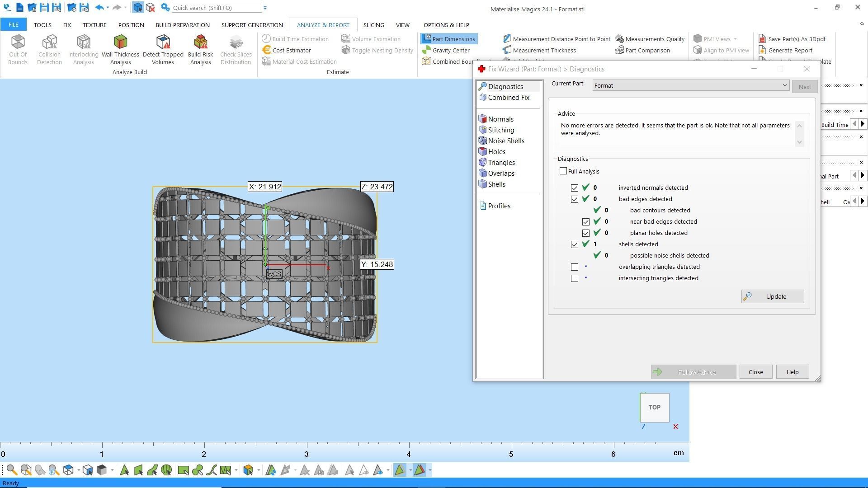Click Generate Report icon
Screen dimensions: 868x488
[762, 50]
